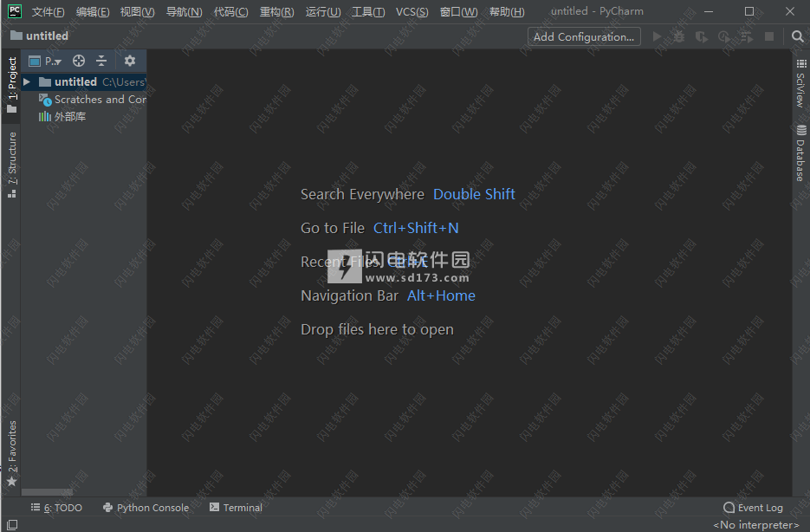Open Project panel gear settings
810x532 pixels.
(x=130, y=61)
